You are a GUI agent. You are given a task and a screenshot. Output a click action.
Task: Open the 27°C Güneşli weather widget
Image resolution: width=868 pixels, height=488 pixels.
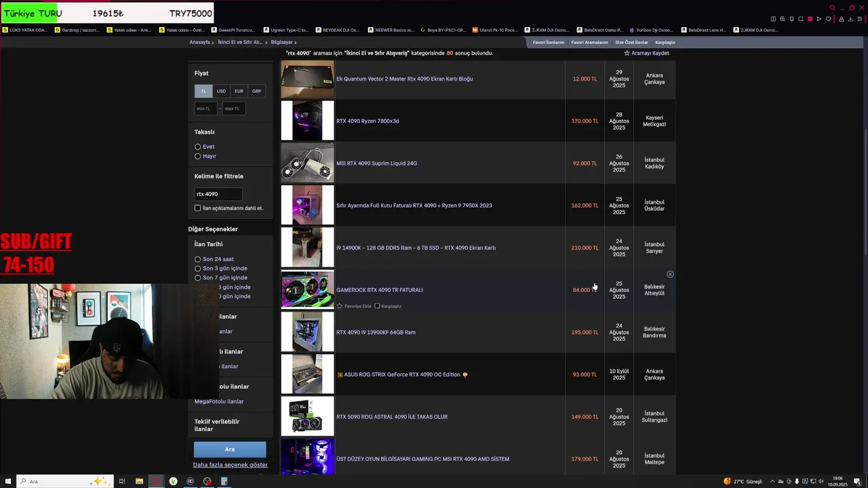coord(743,481)
